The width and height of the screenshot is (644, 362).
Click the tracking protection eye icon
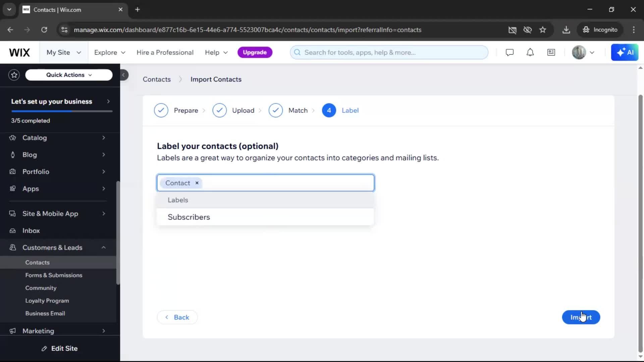528,29
